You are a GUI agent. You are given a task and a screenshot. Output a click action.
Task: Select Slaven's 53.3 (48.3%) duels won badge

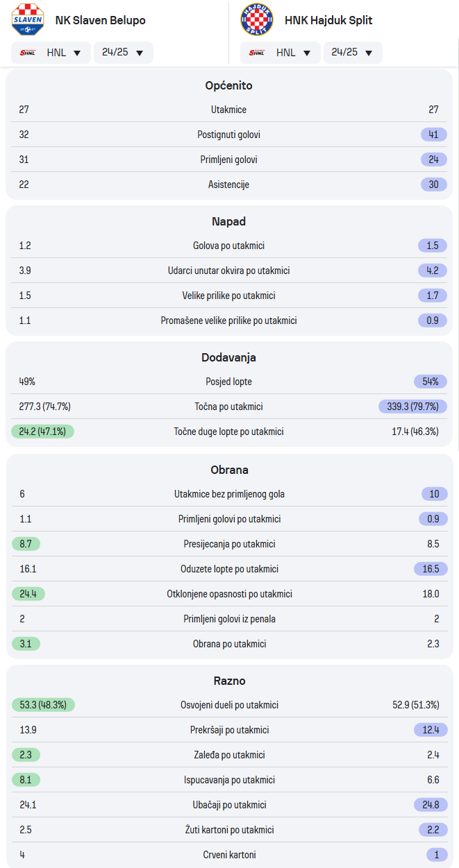click(43, 705)
